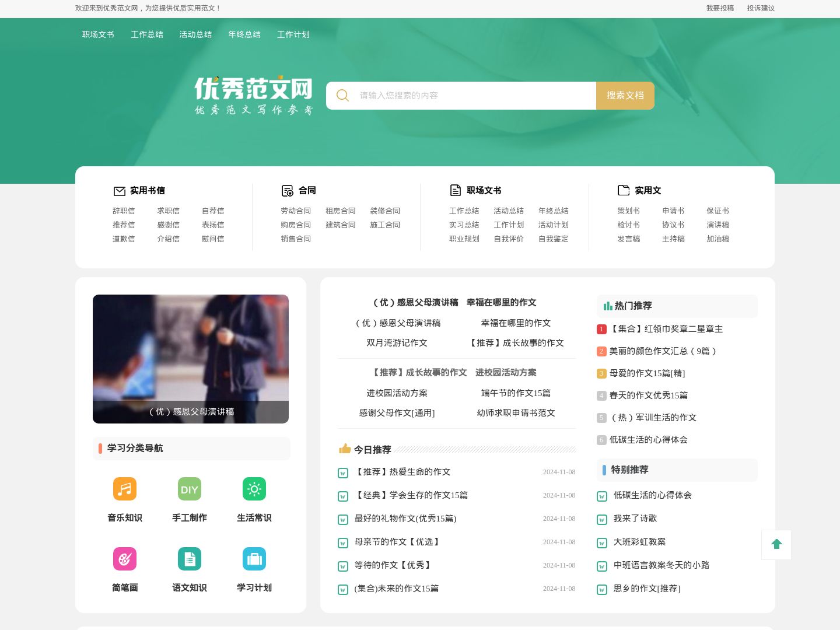This screenshot has width=840, height=630.
Task: Click doc icon beside 思乡的作文[推荐]
Action: tap(602, 589)
